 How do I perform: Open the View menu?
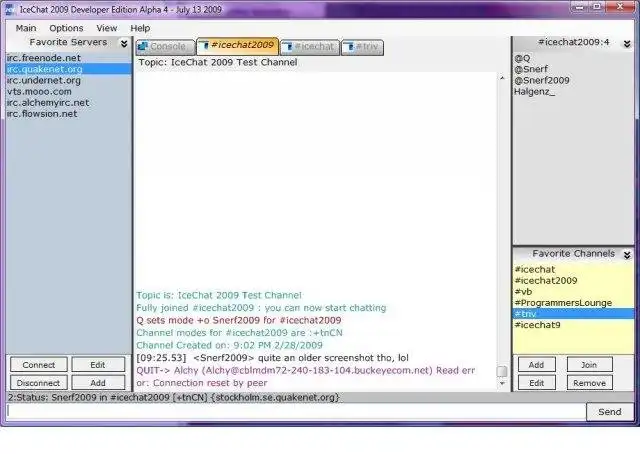tap(107, 28)
